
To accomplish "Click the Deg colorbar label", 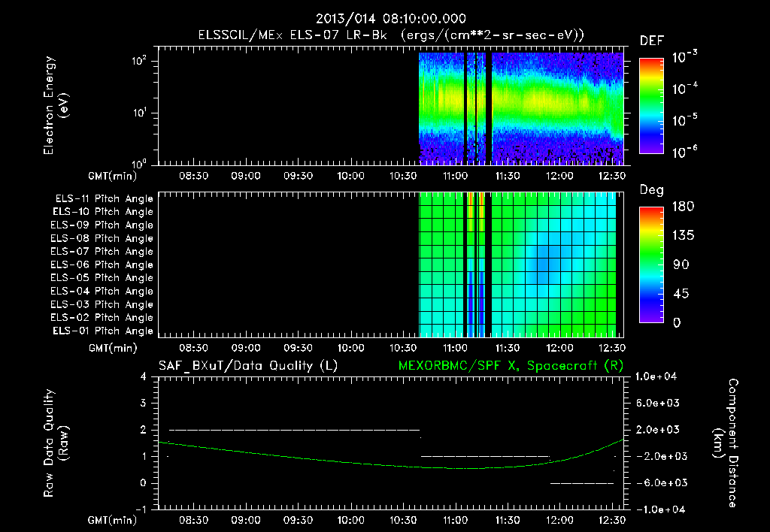I will pos(652,190).
